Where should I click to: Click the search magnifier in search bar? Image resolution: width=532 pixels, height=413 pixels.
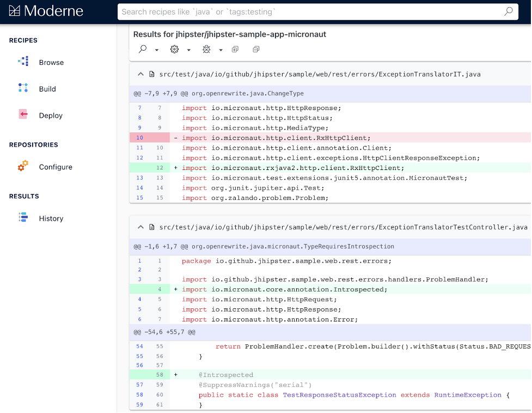point(508,11)
